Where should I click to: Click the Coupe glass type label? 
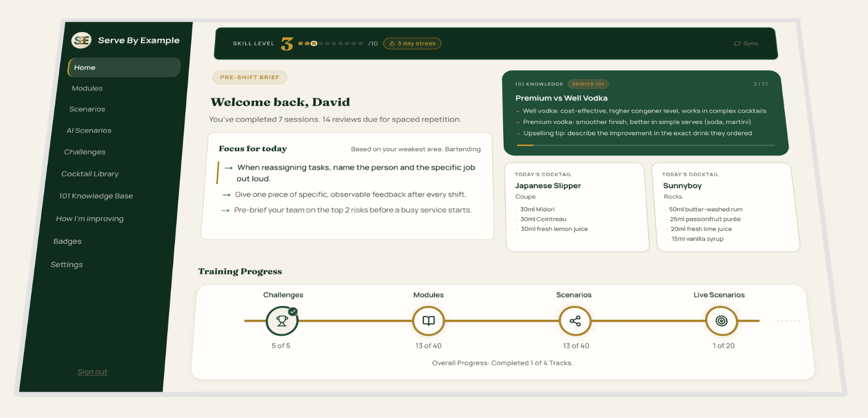525,197
